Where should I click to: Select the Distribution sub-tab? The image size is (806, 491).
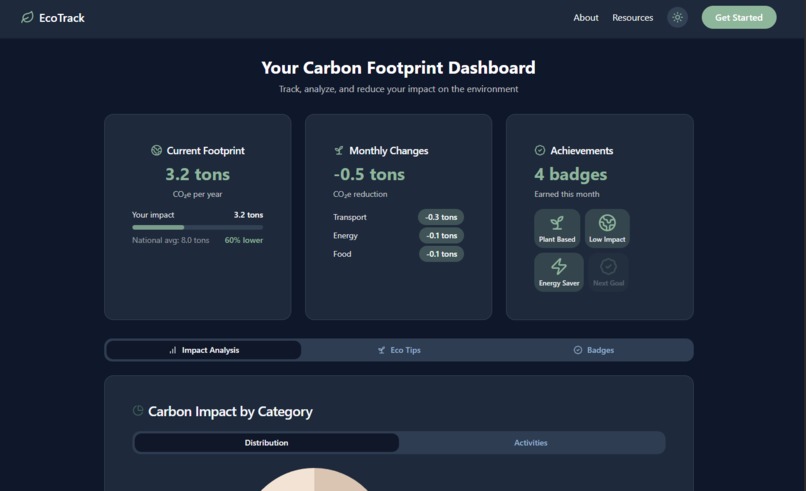266,443
